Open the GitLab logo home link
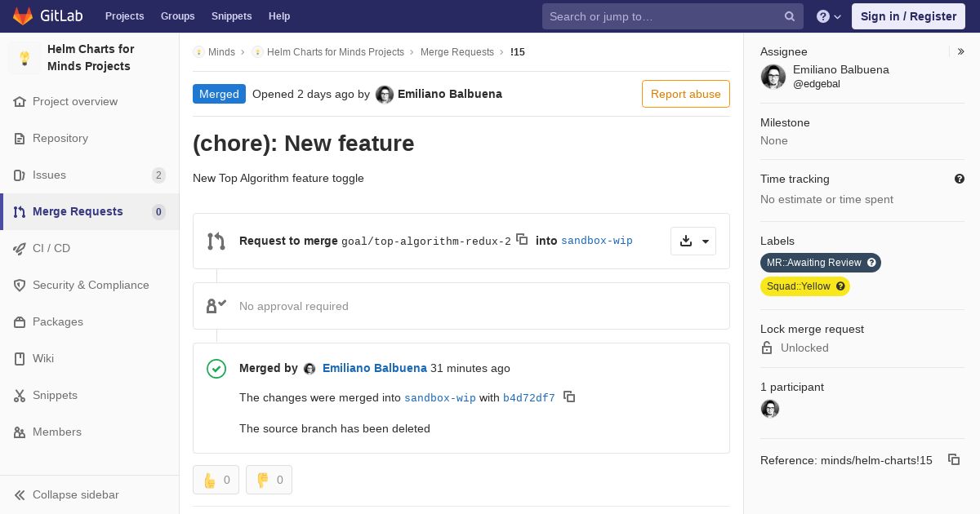Image resolution: width=980 pixels, height=514 pixels. 47,16
